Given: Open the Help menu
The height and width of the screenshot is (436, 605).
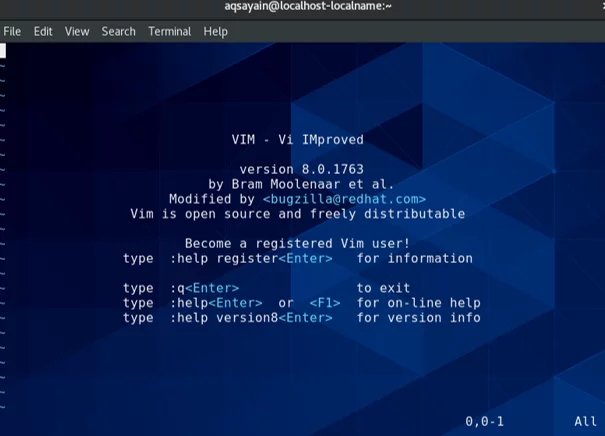Looking at the screenshot, I should [215, 31].
